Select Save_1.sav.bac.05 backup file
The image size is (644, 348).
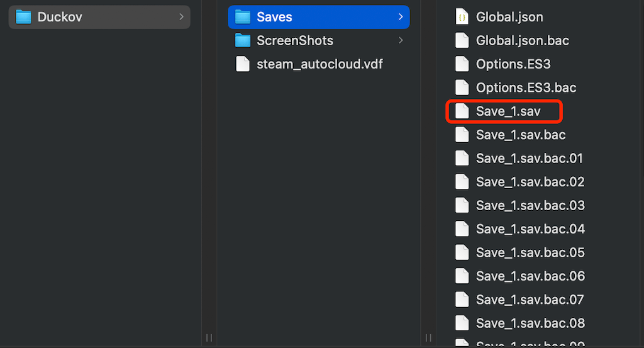click(530, 253)
